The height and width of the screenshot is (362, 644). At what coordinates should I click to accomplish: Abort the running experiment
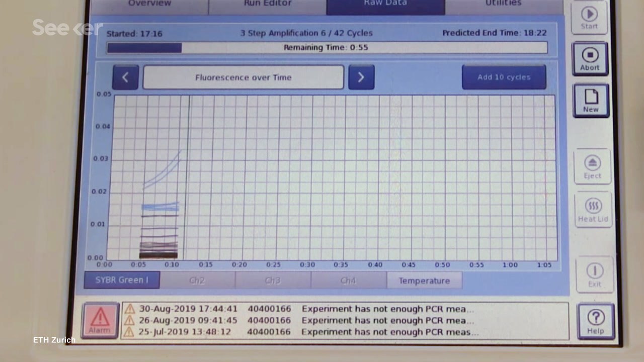[590, 59]
